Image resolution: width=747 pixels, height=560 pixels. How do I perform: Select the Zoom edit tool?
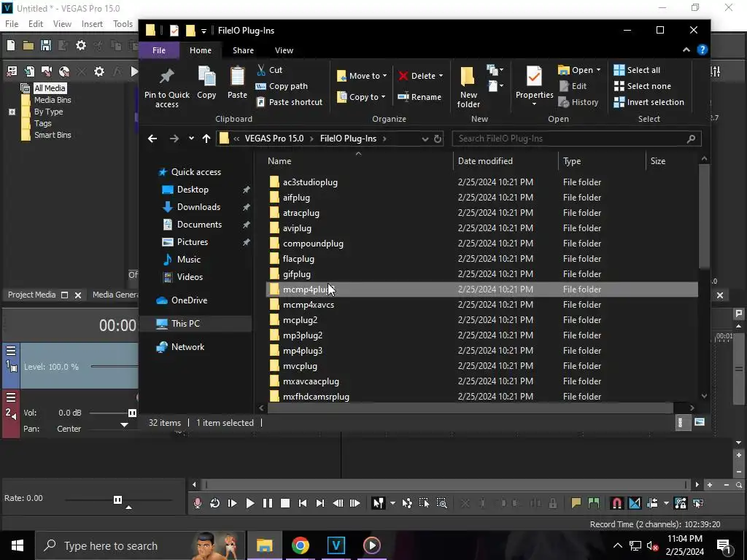[441, 503]
